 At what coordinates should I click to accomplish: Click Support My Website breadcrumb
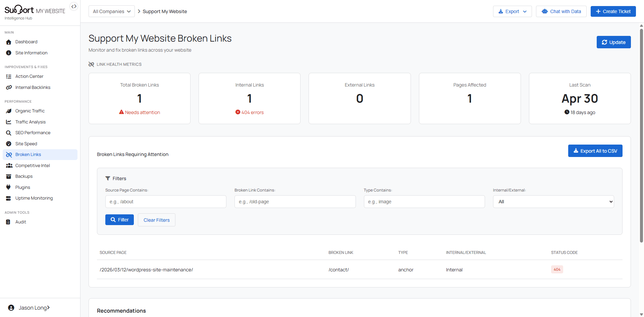pos(165,11)
